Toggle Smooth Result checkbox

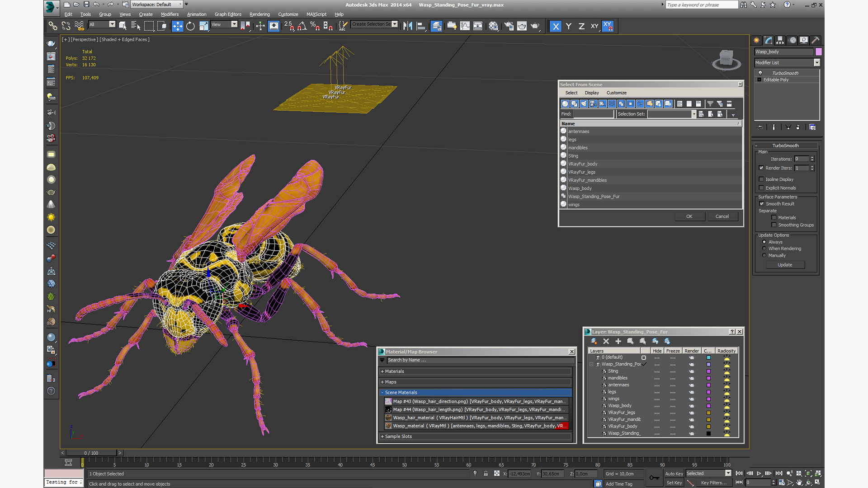pos(762,204)
